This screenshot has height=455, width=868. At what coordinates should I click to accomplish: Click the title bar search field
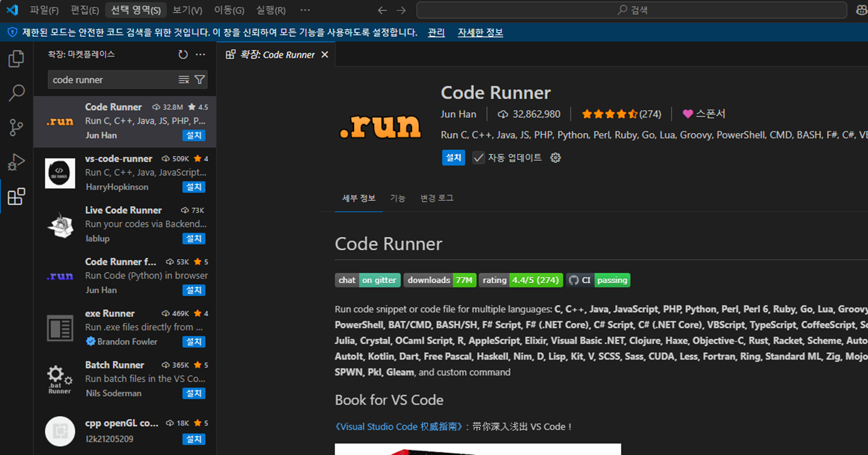[x=632, y=10]
